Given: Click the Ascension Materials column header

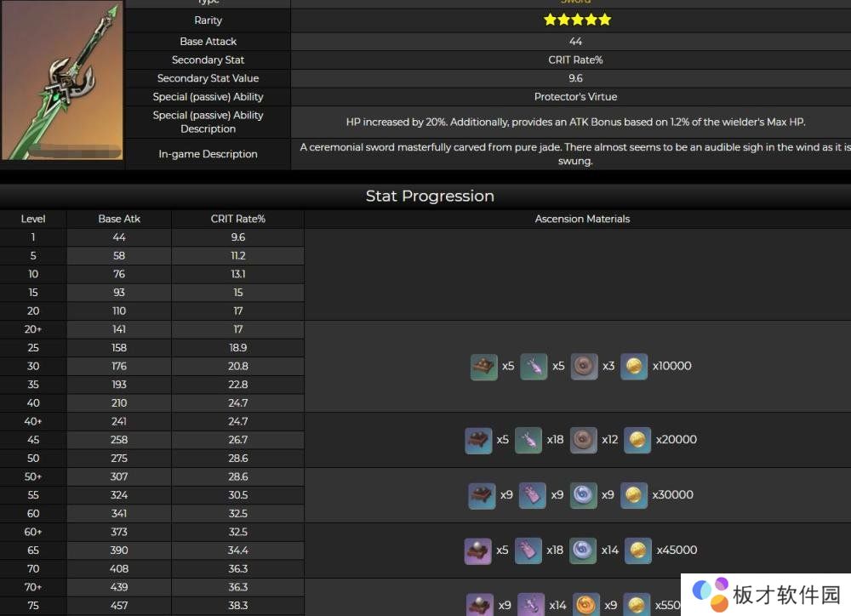Looking at the screenshot, I should point(582,219).
